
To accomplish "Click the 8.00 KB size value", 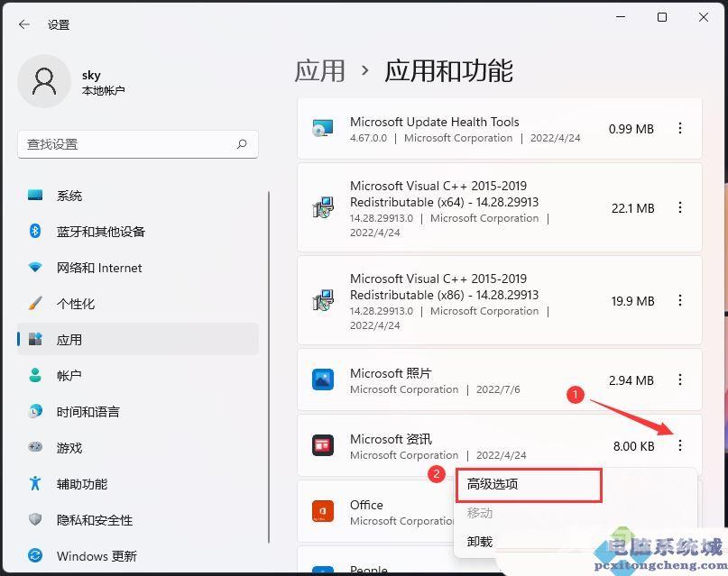I will click(x=634, y=446).
